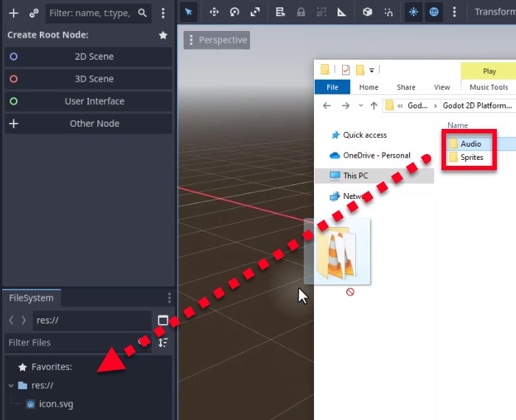This screenshot has height=420, width=516.
Task: Go forward in FileSystem path history
Action: tap(24, 320)
